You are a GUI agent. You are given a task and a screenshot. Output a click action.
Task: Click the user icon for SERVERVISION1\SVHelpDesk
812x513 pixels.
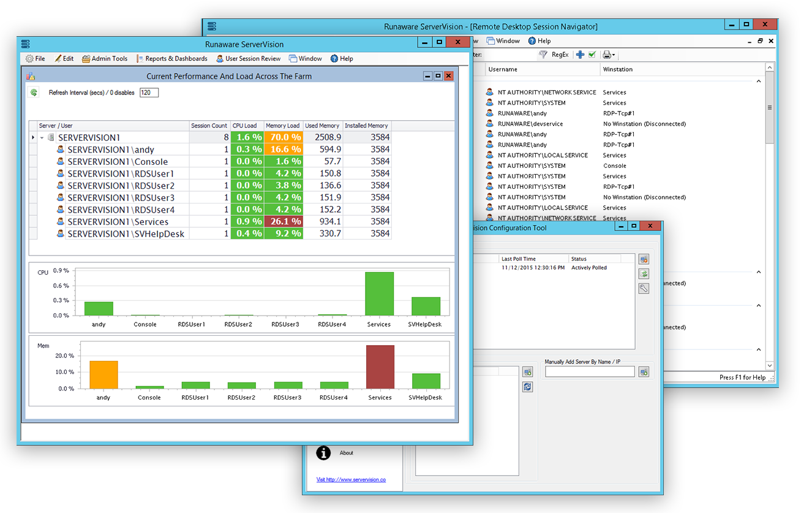(61, 234)
